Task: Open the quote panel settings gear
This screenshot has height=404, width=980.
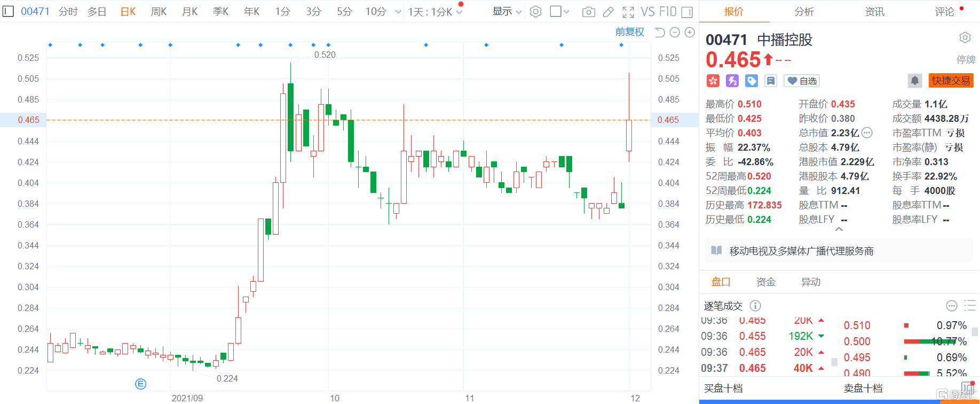Action: pyautogui.click(x=965, y=38)
